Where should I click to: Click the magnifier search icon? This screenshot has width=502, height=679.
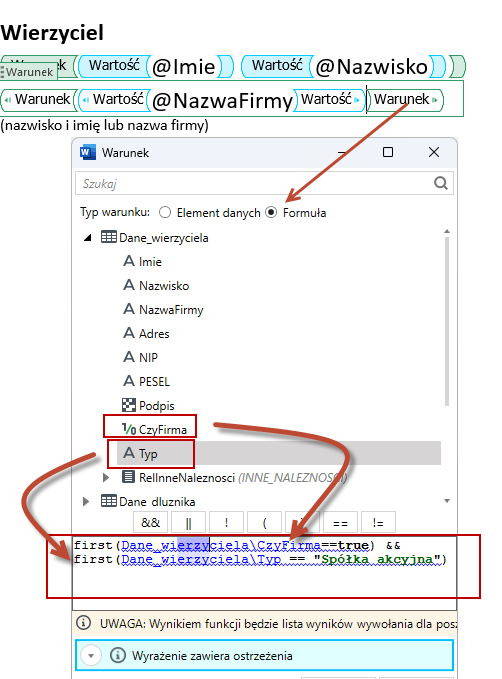tap(440, 184)
